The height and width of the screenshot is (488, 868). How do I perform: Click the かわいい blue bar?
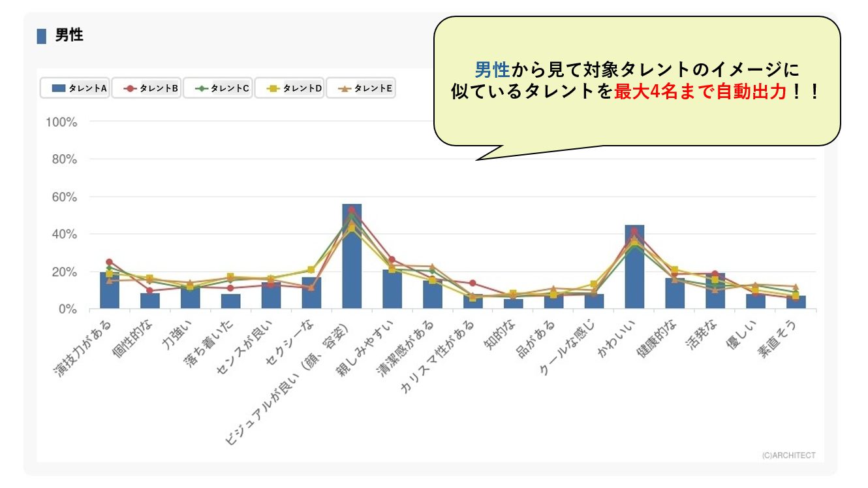[x=634, y=268]
